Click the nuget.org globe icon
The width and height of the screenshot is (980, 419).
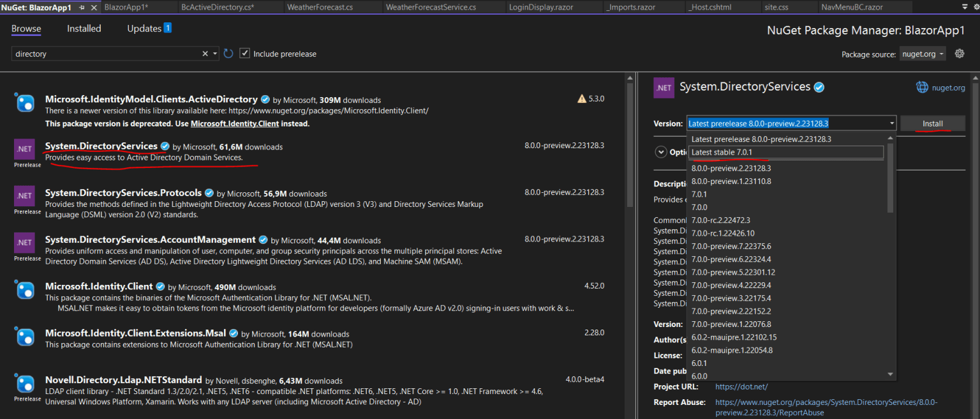coord(922,87)
